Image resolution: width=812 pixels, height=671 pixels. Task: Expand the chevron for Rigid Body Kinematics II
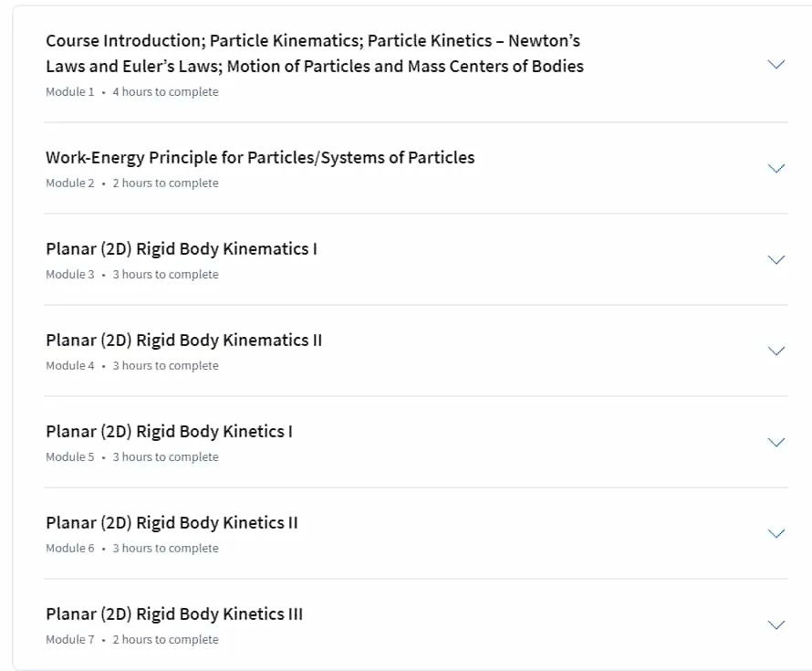coord(776,351)
